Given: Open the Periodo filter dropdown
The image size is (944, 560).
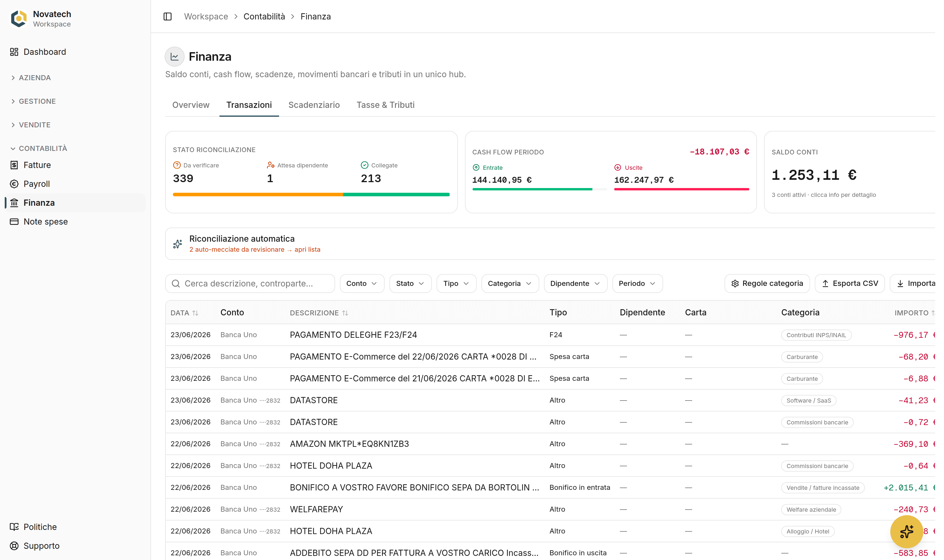Looking at the screenshot, I should pos(637,284).
